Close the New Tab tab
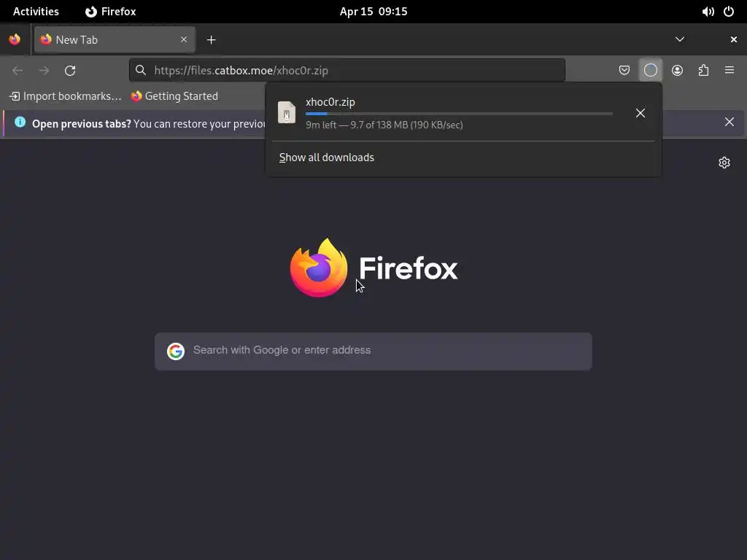The width and height of the screenshot is (747, 560). pos(183,39)
